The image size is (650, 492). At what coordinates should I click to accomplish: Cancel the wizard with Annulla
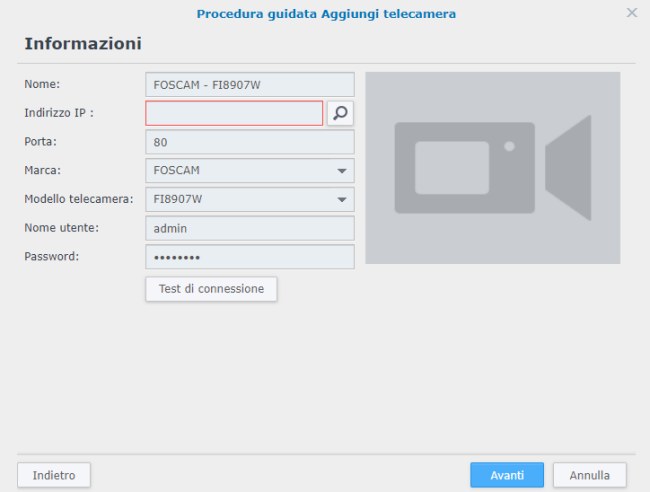point(589,475)
